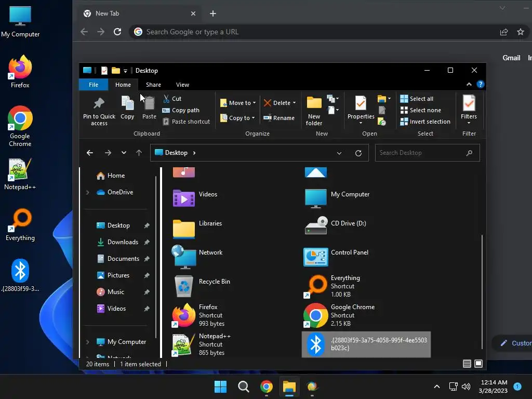Image resolution: width=532 pixels, height=399 pixels.
Task: Click Notepad++ shortcut on desktop
Action: 20,175
